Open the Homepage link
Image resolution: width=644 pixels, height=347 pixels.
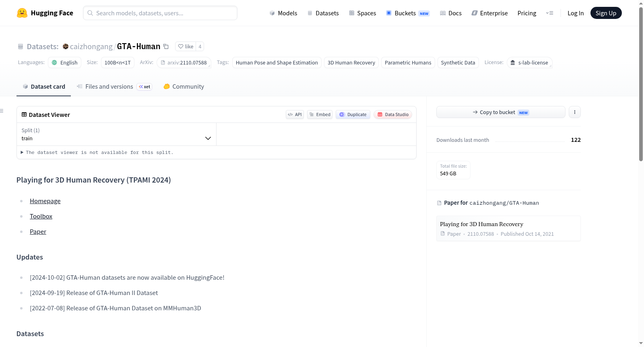(x=45, y=201)
